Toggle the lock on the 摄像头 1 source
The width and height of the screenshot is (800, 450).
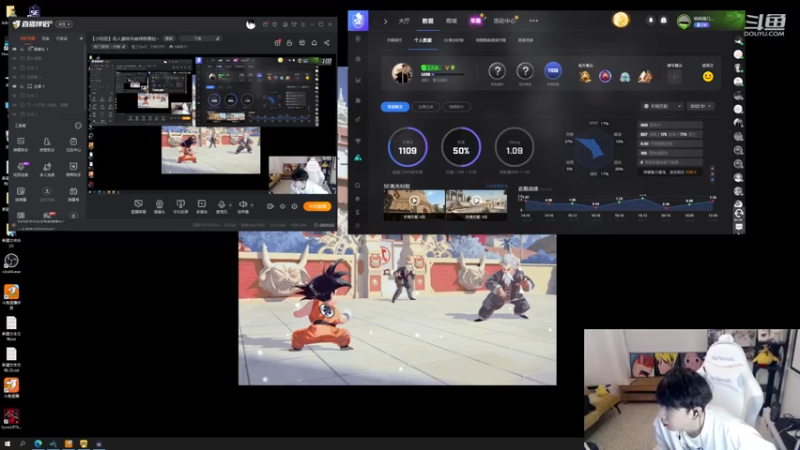[x=22, y=49]
